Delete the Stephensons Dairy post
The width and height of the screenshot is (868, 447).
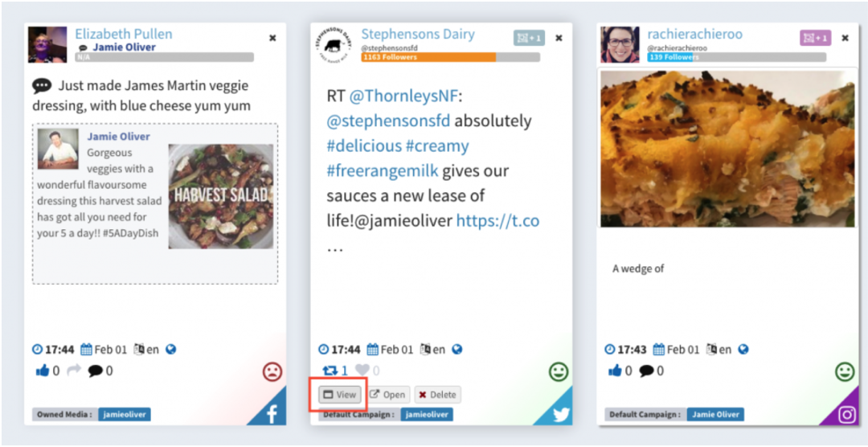coord(437,395)
